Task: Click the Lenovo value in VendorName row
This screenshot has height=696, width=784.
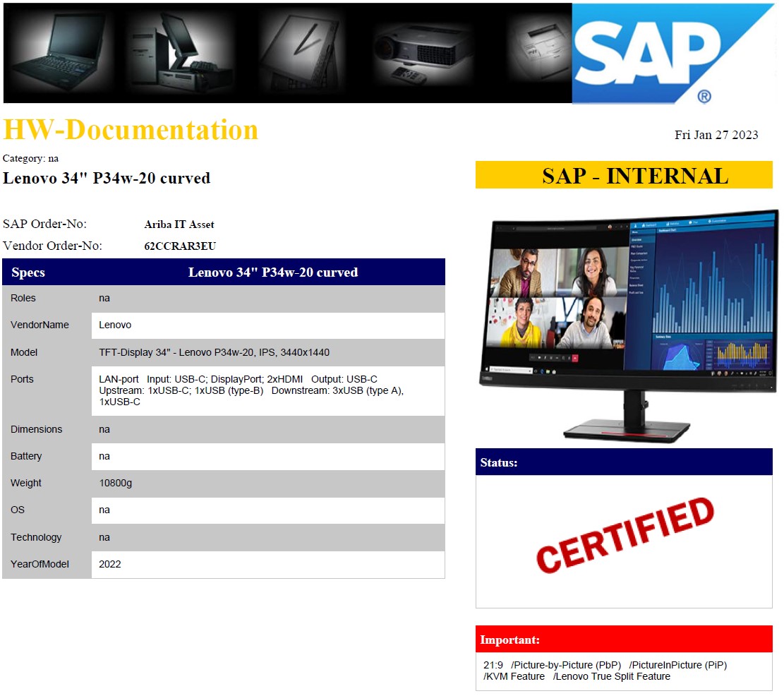Action: (115, 325)
